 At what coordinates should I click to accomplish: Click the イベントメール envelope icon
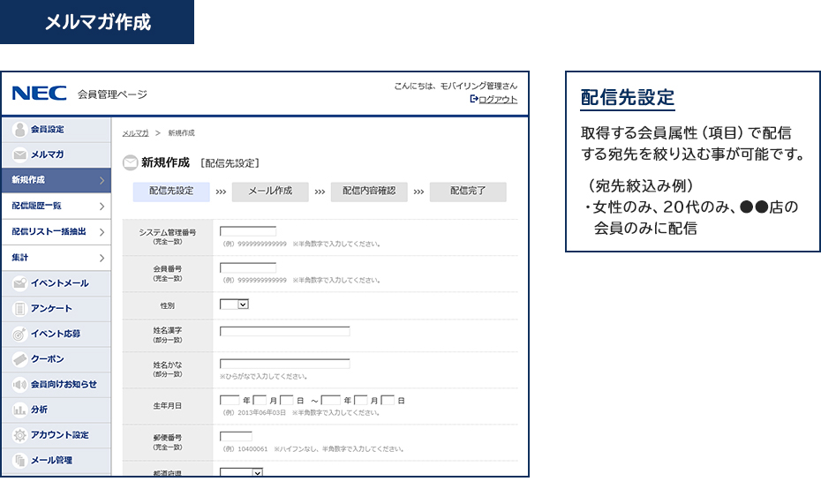point(20,283)
